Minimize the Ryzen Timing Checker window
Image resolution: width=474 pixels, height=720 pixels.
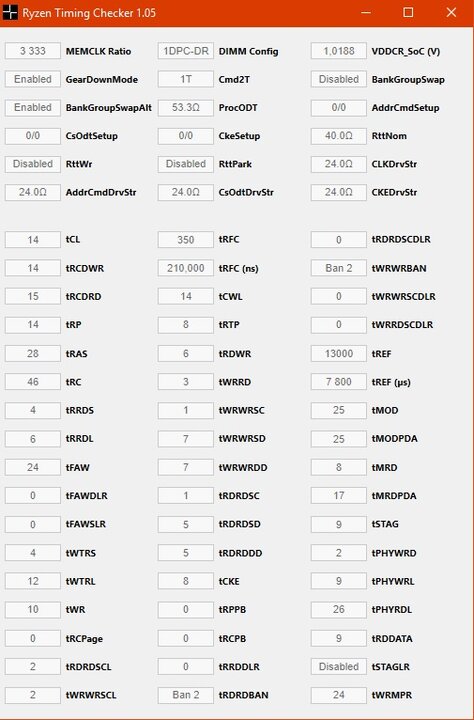click(366, 12)
